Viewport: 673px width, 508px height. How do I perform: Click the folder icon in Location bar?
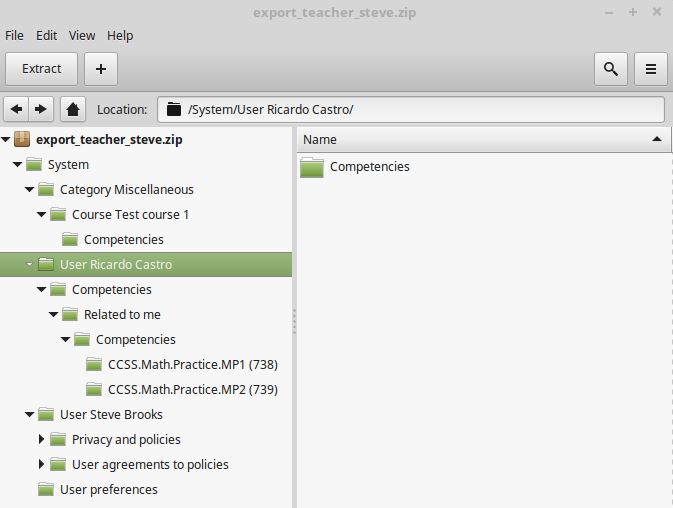click(x=173, y=109)
